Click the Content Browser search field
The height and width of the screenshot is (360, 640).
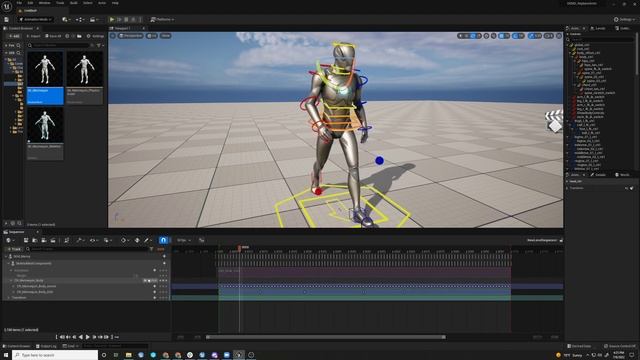pyautogui.click(x=61, y=45)
